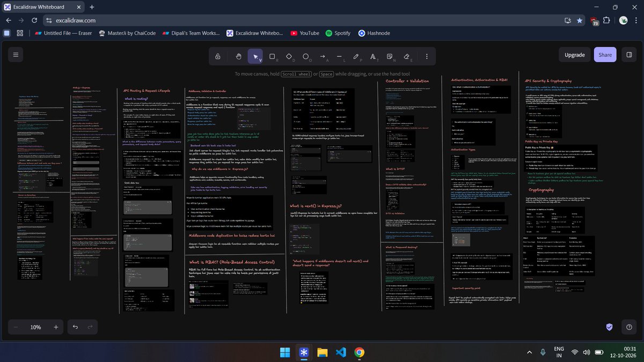This screenshot has width=644, height=362.
Task: Open the Dipali's Team Works bookmark
Action: pos(192,33)
